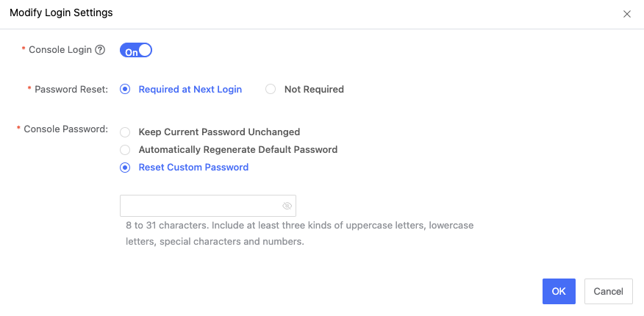Viewport: 644px width, 316px height.
Task: Select the Reset Custom Password radio circle
Action: click(125, 168)
